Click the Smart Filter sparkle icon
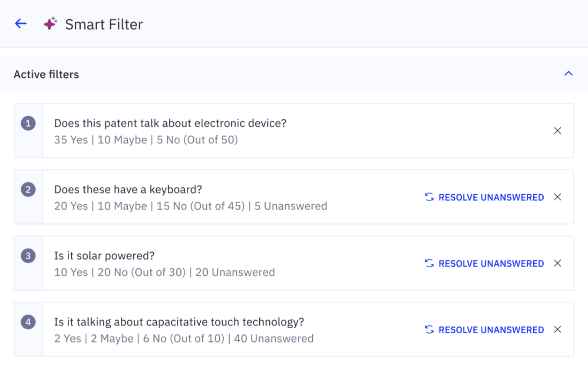Viewport: 588px width, 366px height. pyautogui.click(x=50, y=24)
